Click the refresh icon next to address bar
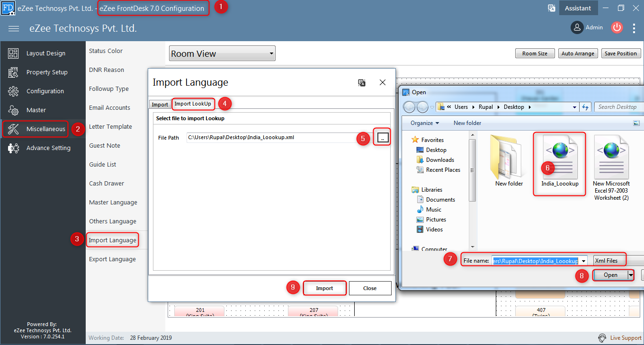 [585, 107]
